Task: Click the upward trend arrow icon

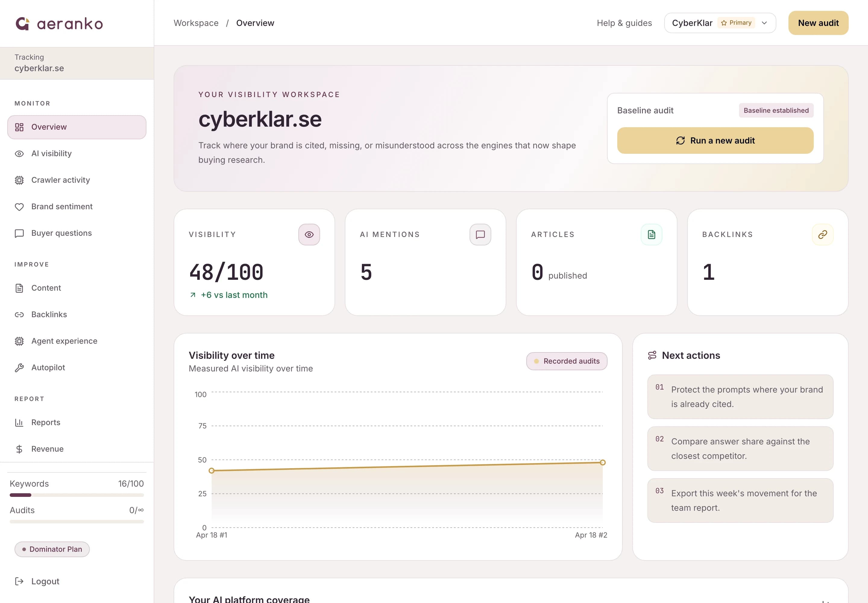Action: click(x=193, y=295)
